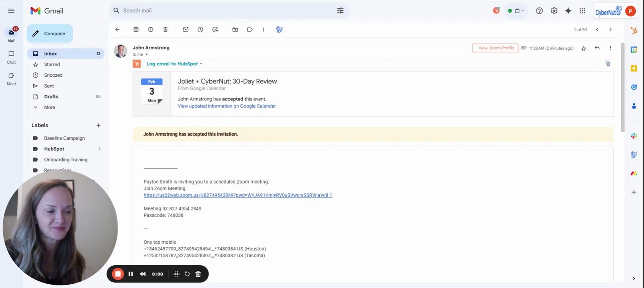
Task: Open Support help question mark icon
Action: [x=539, y=11]
